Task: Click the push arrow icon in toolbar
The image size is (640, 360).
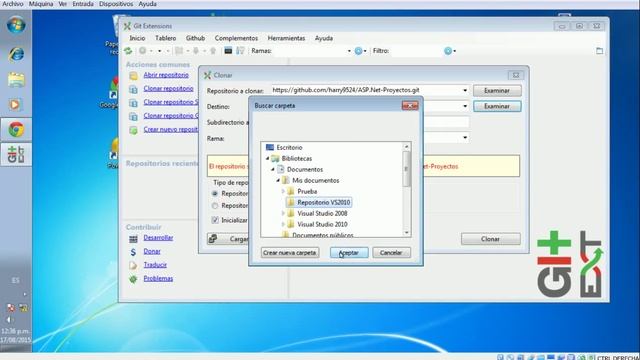Action: 213,51
